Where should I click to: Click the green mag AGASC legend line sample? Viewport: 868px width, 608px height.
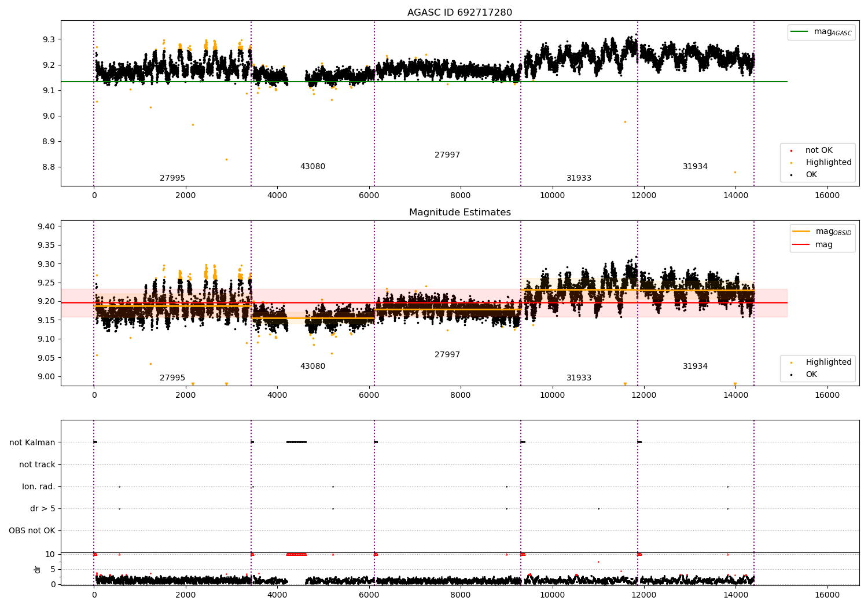799,32
